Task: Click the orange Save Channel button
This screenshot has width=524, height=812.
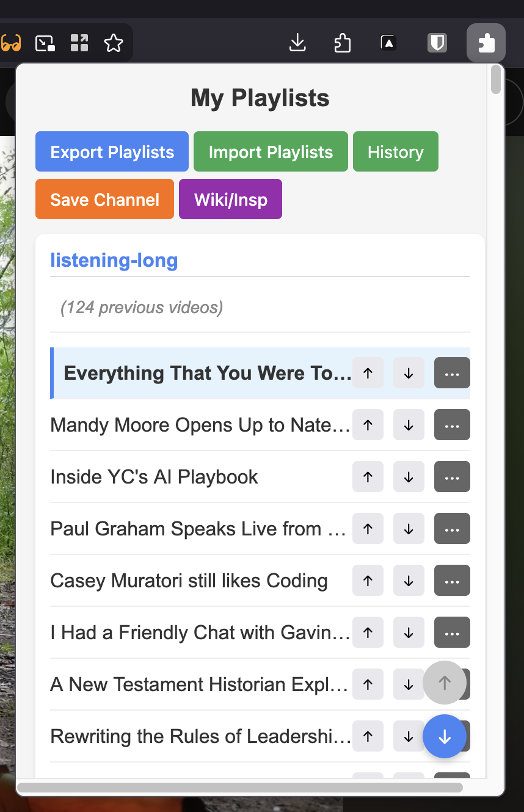Action: (x=104, y=199)
